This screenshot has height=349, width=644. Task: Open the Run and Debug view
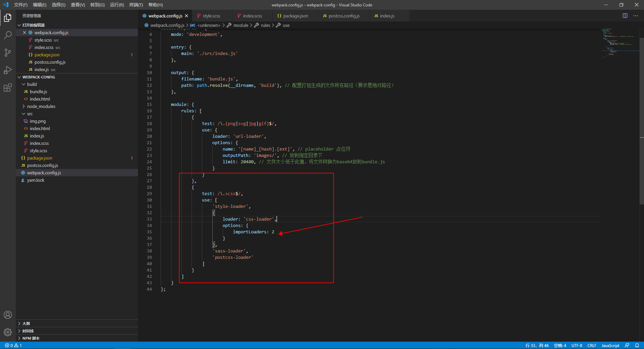pos(8,70)
